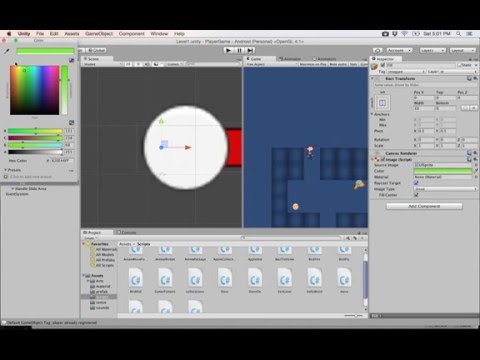Collapse the Anchors section

tap(372, 114)
